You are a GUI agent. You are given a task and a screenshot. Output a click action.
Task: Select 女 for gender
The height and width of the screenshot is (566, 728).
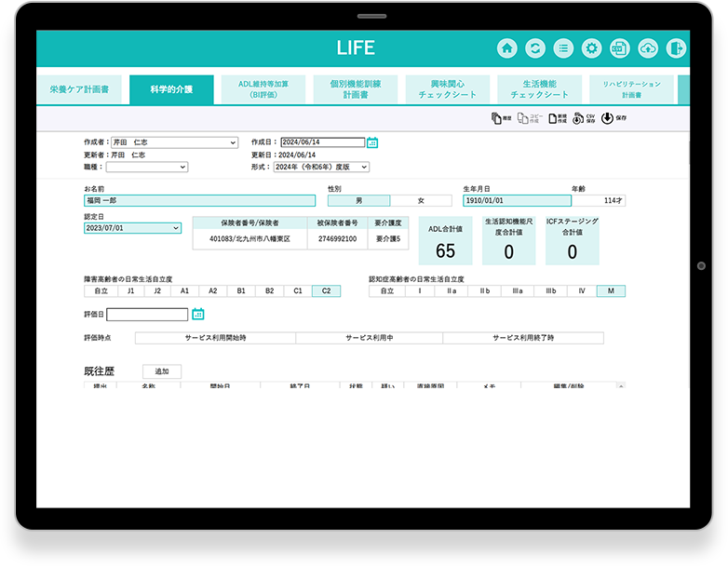(x=421, y=200)
